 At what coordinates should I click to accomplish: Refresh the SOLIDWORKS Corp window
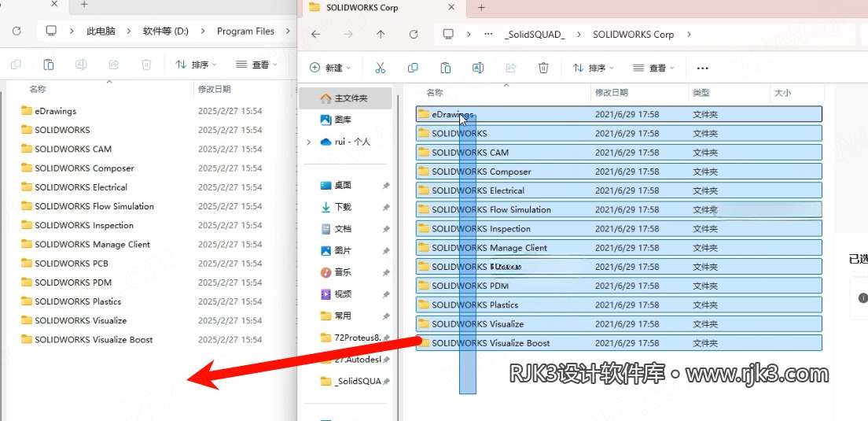click(x=414, y=35)
